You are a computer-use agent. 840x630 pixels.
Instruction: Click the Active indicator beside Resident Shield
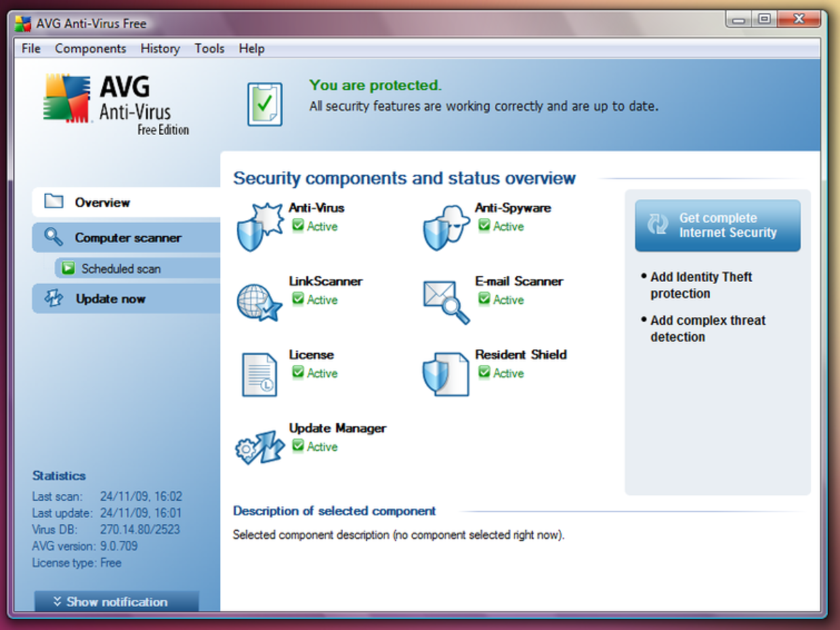(x=501, y=373)
